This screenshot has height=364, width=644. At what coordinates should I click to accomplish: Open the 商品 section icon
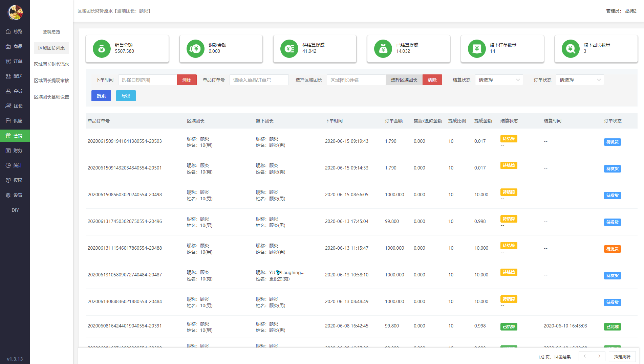(x=8, y=46)
